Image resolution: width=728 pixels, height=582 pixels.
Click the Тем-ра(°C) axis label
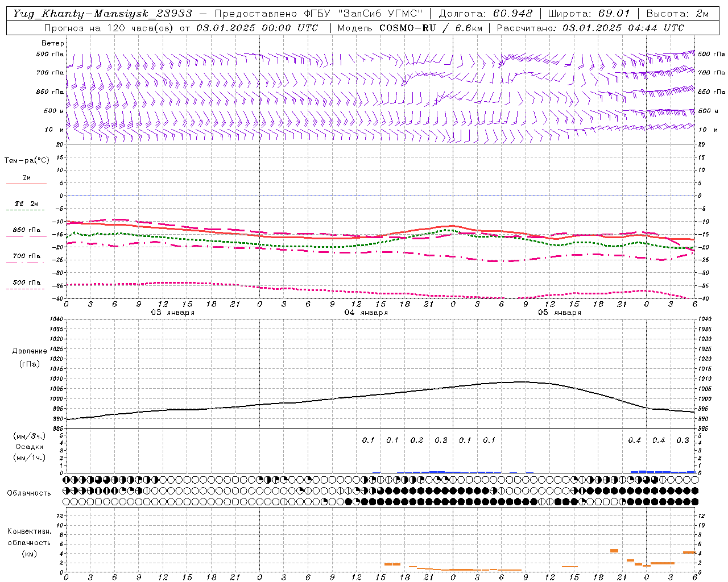pos(27,161)
